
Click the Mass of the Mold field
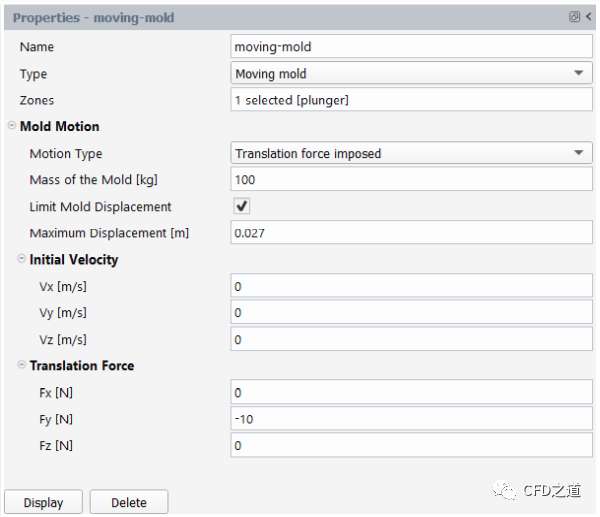click(411, 180)
